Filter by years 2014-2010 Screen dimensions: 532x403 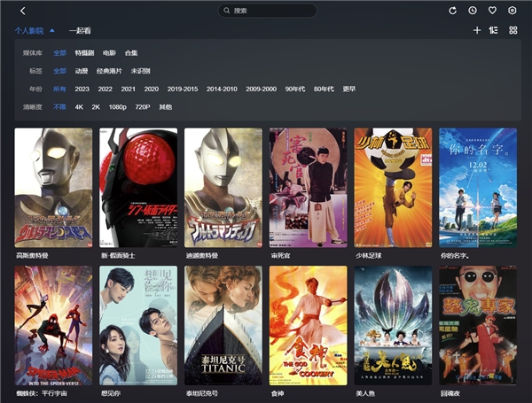(222, 89)
